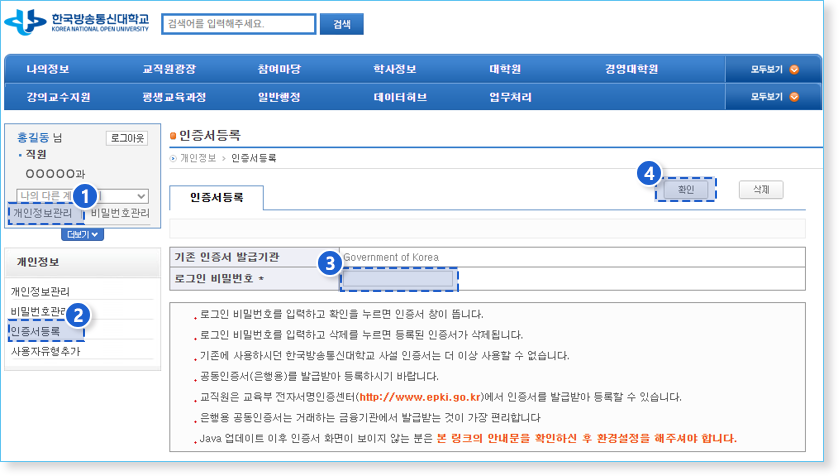Open the 일반행정 menu
The width and height of the screenshot is (839, 476).
click(x=279, y=97)
